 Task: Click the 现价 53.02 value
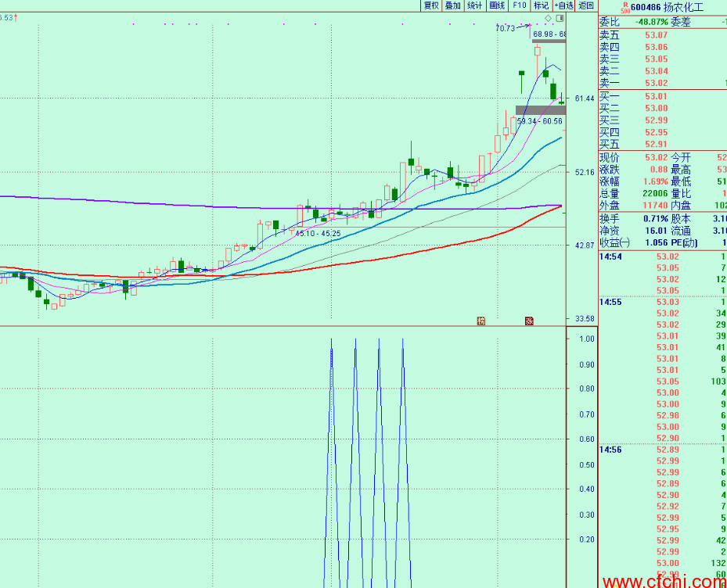pos(657,157)
